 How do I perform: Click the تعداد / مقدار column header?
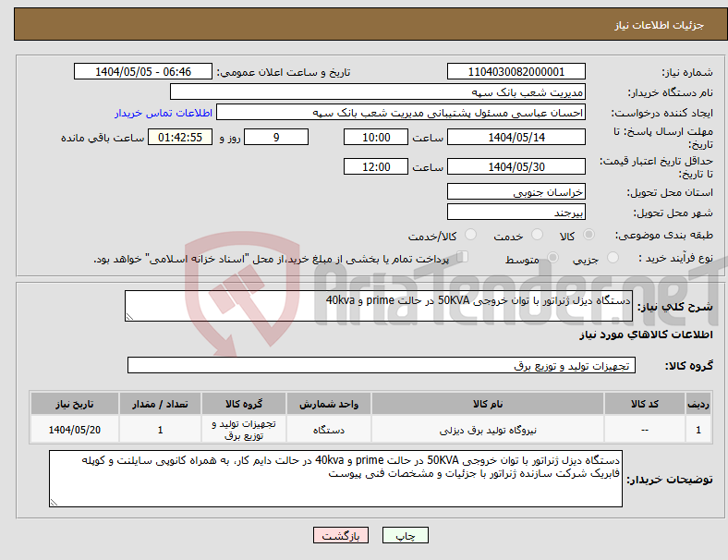click(160, 404)
